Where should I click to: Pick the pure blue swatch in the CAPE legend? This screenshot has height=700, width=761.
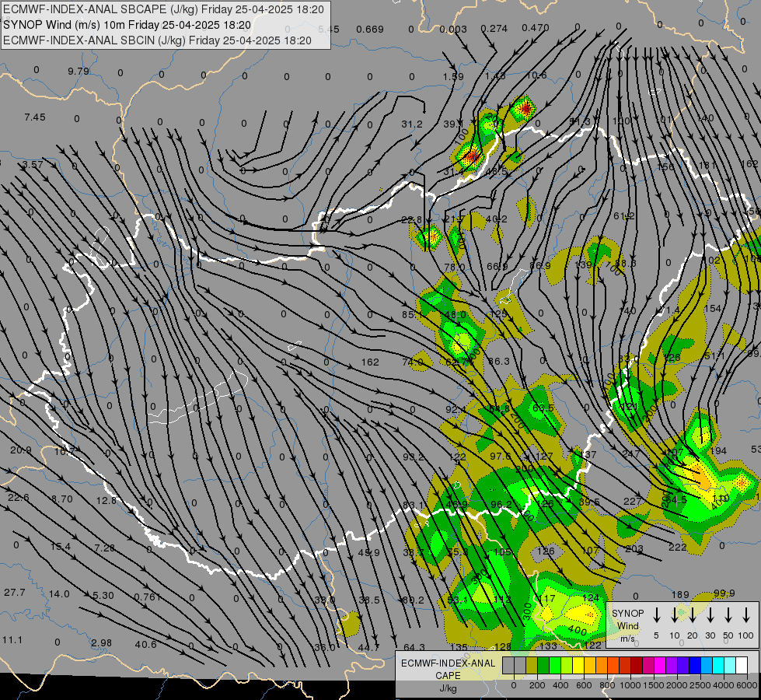tap(694, 666)
